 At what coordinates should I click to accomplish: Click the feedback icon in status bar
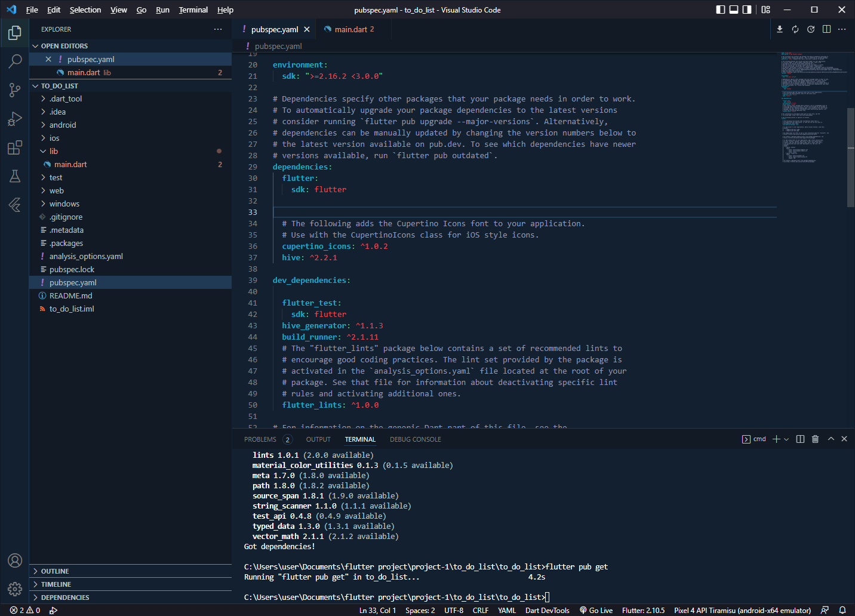pos(825,610)
